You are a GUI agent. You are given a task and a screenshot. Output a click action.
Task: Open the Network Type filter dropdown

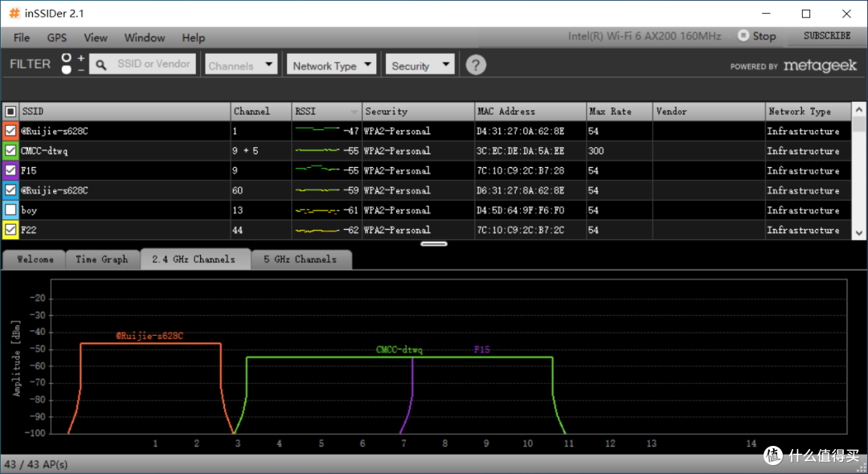point(332,65)
